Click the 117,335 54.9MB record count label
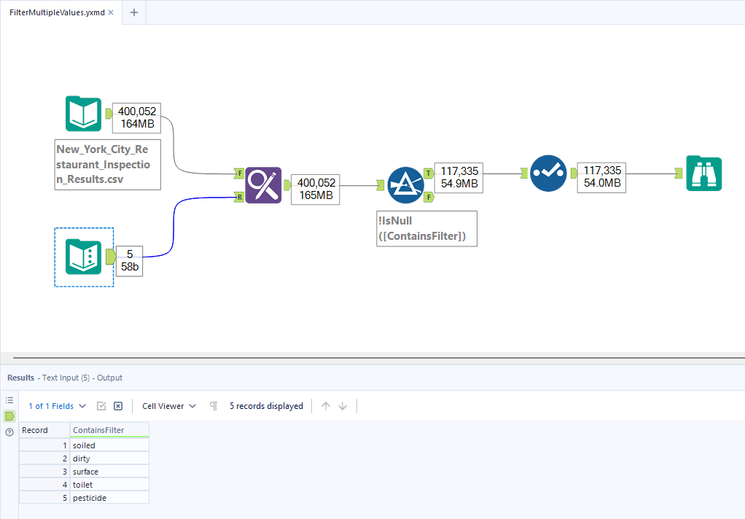This screenshot has width=745, height=519. click(459, 177)
